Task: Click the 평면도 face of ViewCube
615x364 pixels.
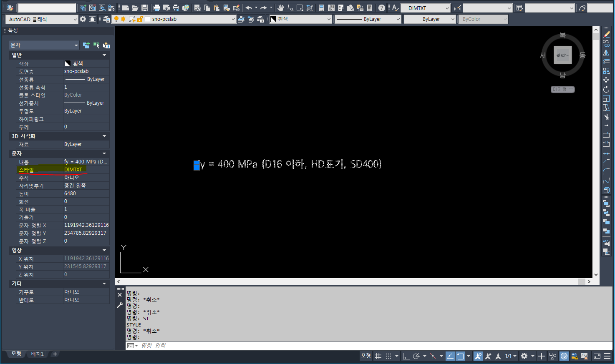Action: point(562,55)
